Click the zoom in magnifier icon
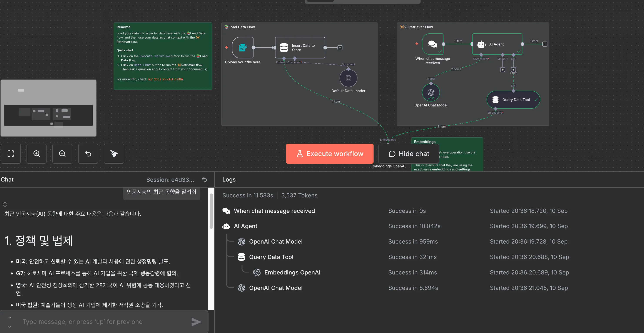 point(37,154)
